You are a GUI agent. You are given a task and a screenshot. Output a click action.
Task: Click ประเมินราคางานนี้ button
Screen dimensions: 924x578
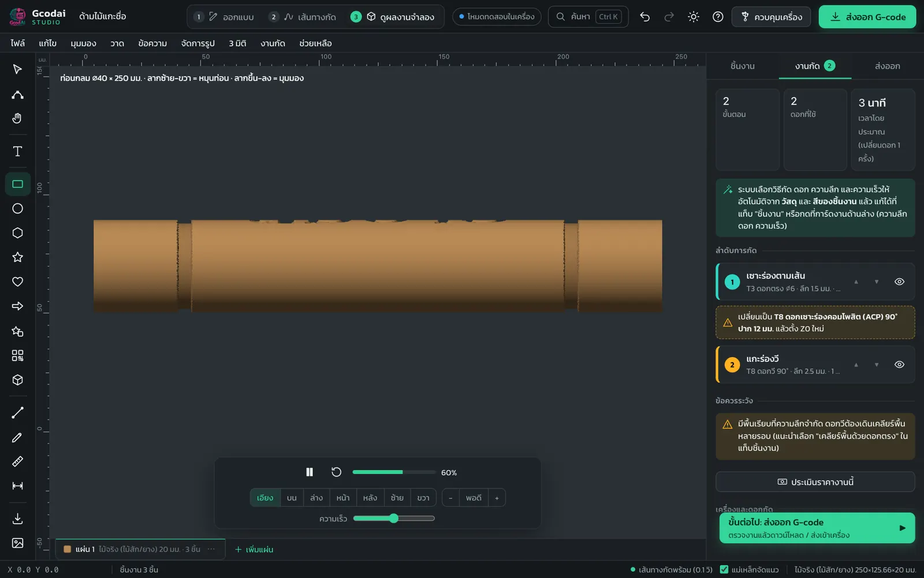(815, 481)
